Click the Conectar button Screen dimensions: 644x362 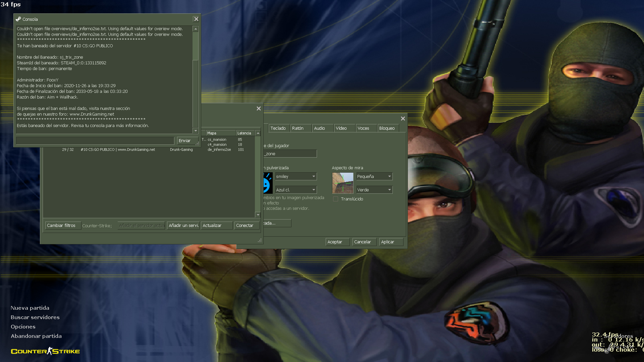pos(247,226)
